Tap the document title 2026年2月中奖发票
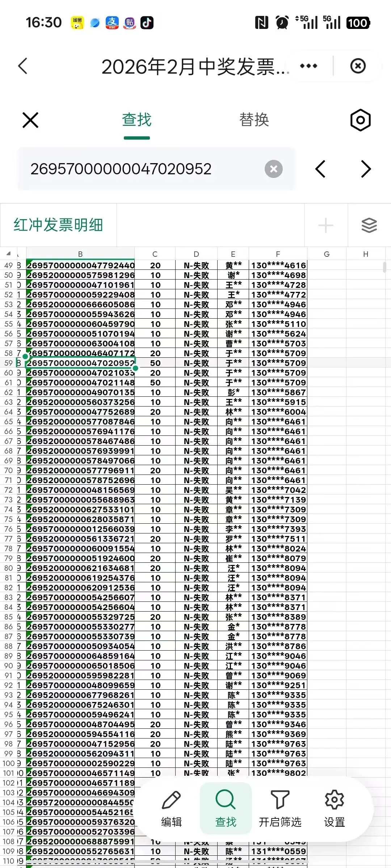Screen dimensions: 391x868 [x=195, y=67]
